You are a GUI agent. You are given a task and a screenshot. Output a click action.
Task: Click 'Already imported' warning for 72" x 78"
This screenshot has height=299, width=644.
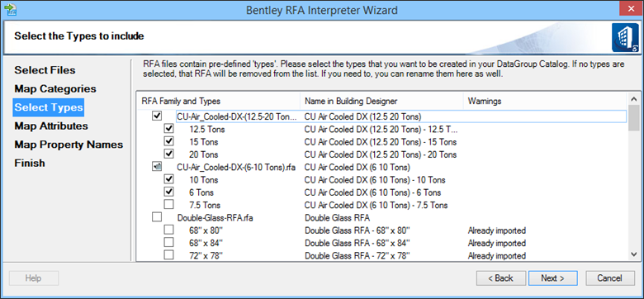[497, 255]
